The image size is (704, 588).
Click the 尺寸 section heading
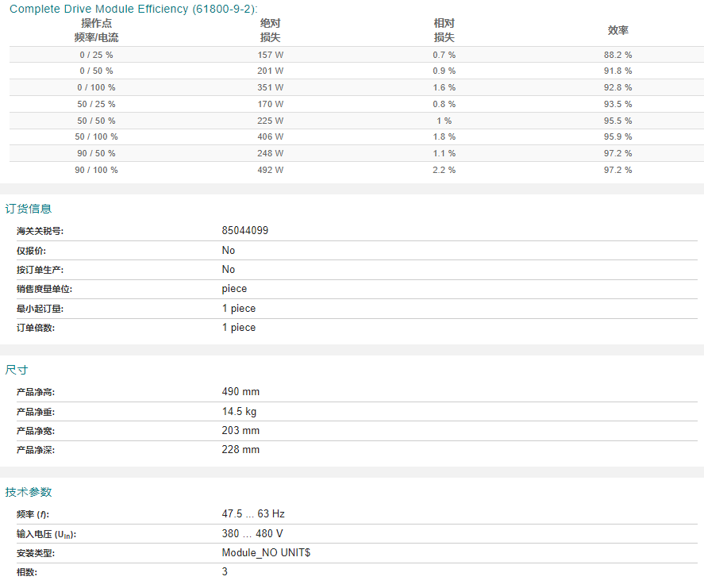pos(17,370)
